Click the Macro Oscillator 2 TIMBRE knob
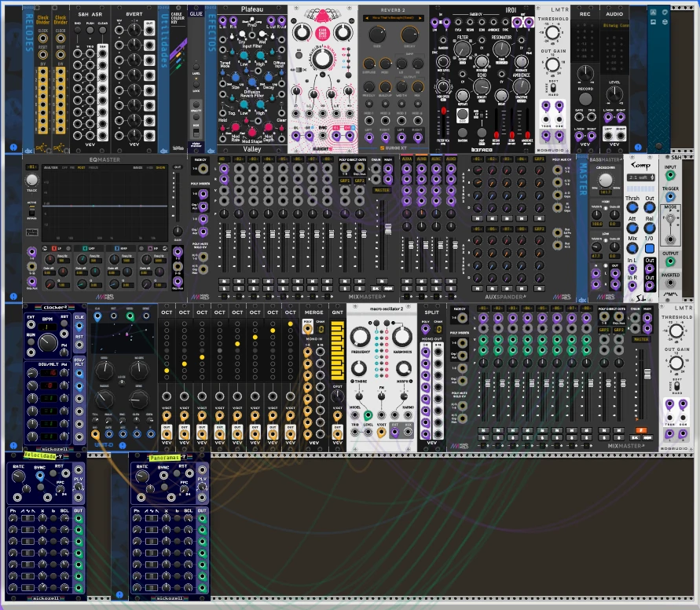Screen dimensions: 700x610 tap(359, 368)
